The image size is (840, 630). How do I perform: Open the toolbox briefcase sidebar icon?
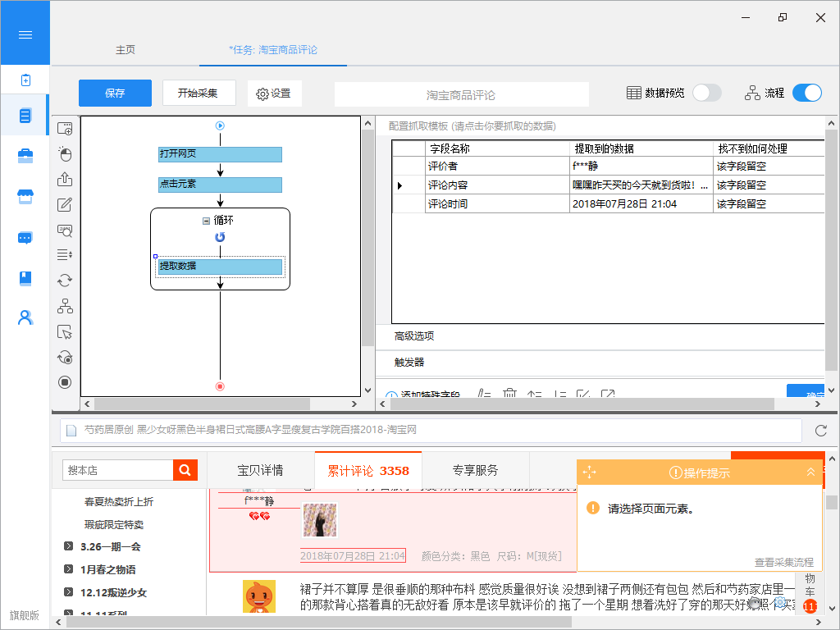25,156
